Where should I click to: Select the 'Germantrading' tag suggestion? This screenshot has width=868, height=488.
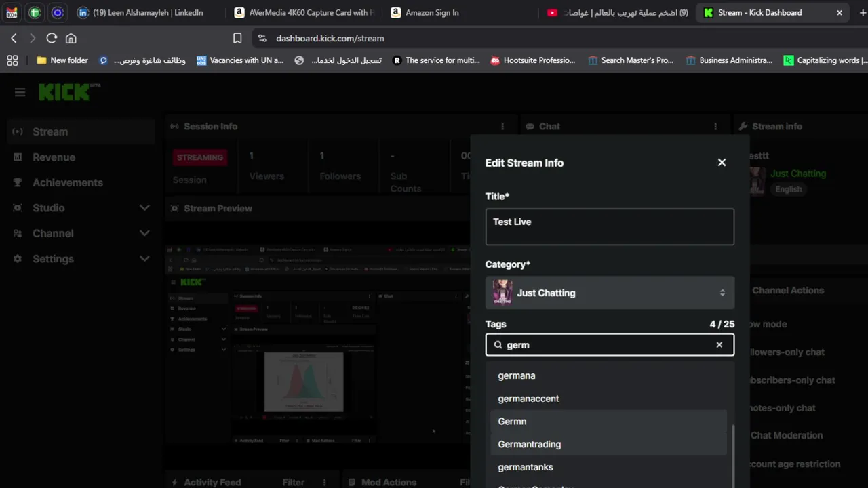tap(609, 445)
